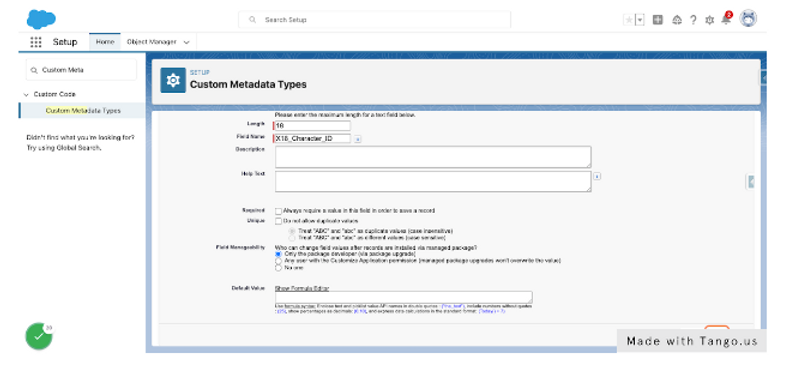Select Custom Metadata Types in sidebar
The height and width of the screenshot is (374, 789).
(83, 110)
